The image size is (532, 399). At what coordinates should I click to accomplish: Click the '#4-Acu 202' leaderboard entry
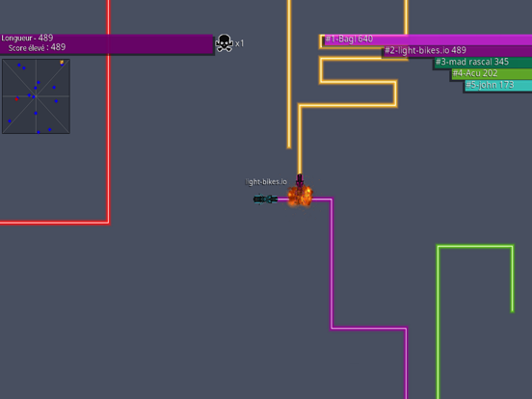coord(492,73)
